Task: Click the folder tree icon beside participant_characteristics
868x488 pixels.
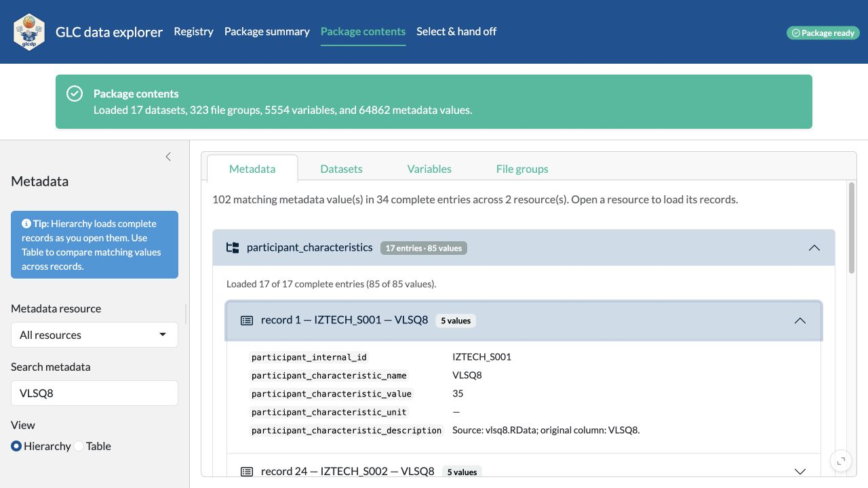Action: point(233,248)
